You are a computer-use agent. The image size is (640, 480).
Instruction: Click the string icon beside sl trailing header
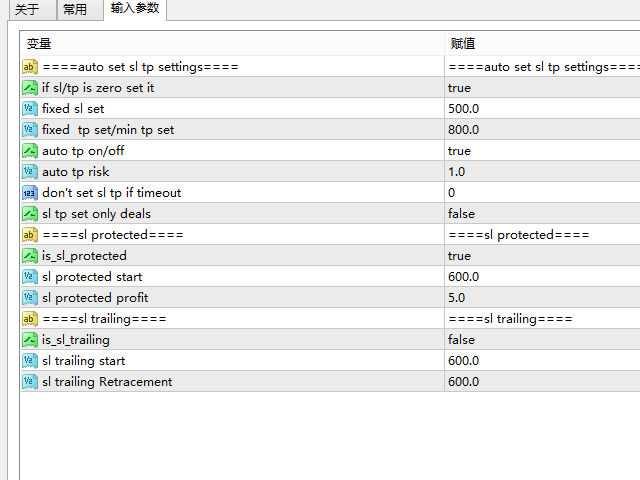[30, 319]
